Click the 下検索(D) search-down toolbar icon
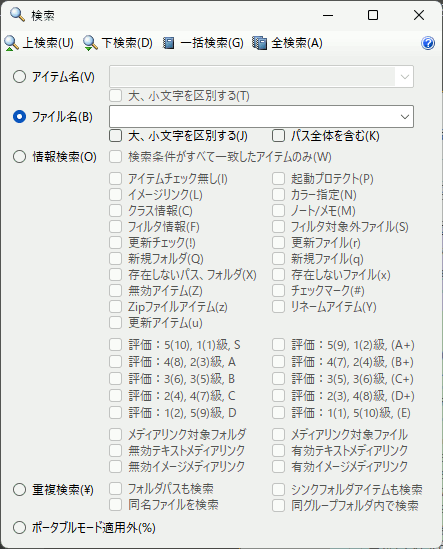443x549 pixels. [90, 43]
